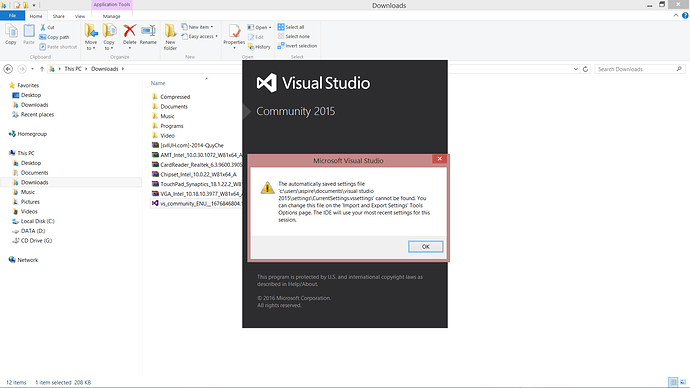Click the Copy icon in the ribbon
The image size is (690, 388).
[x=11, y=34]
